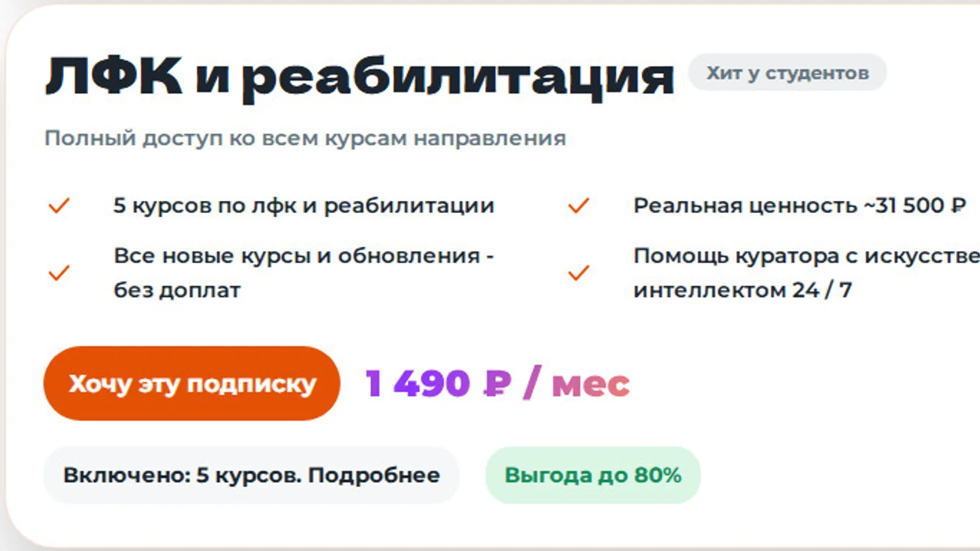The width and height of the screenshot is (980, 551).
Task: Select the "5 курсов по лфк и реабилитации" text
Action: (x=303, y=206)
